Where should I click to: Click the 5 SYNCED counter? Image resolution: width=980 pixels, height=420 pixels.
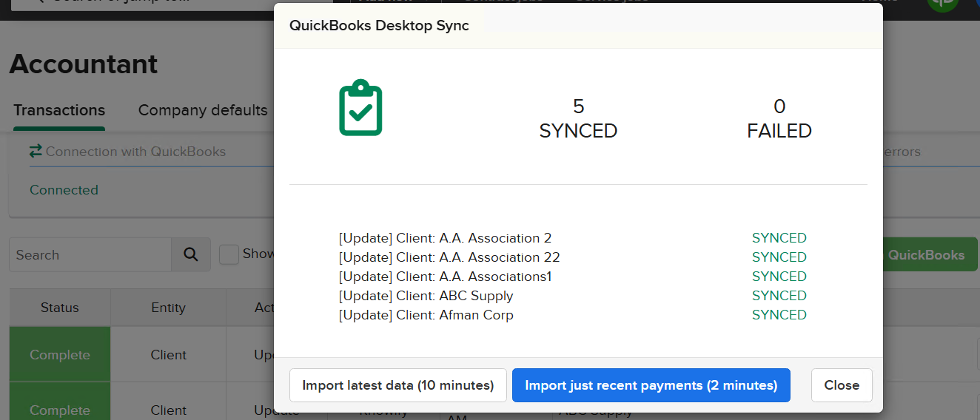click(x=578, y=119)
